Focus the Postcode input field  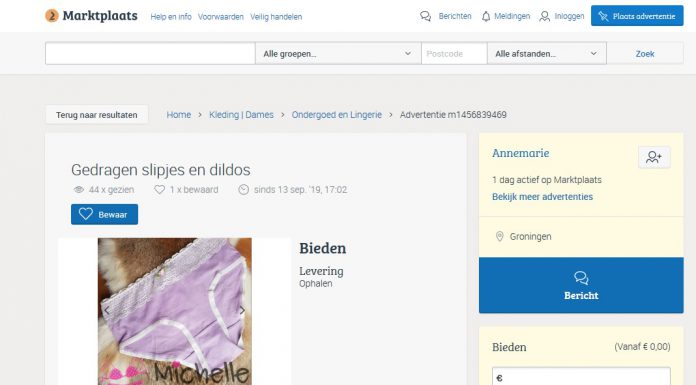click(454, 54)
